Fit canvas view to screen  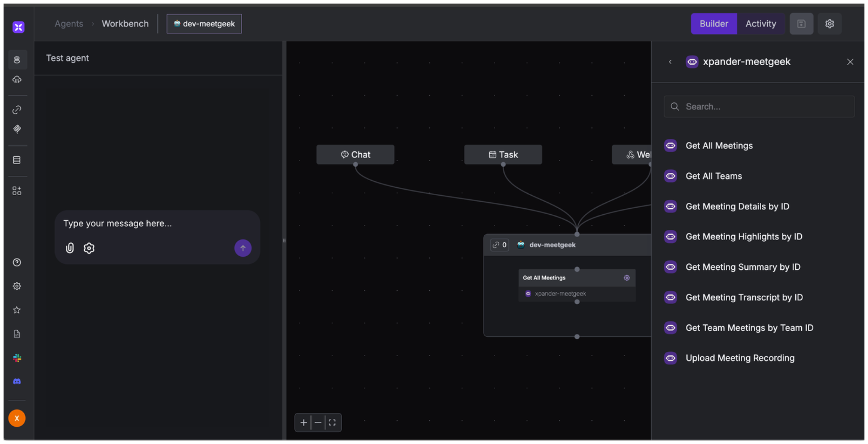click(x=332, y=422)
